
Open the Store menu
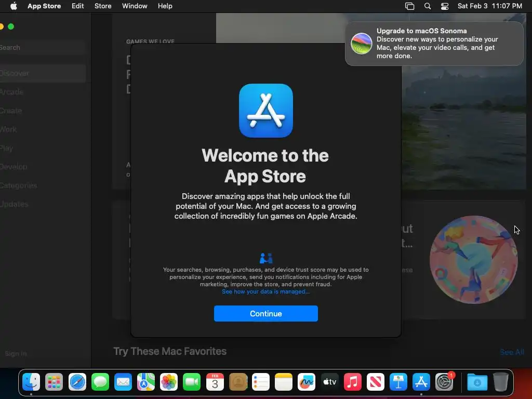tap(103, 6)
